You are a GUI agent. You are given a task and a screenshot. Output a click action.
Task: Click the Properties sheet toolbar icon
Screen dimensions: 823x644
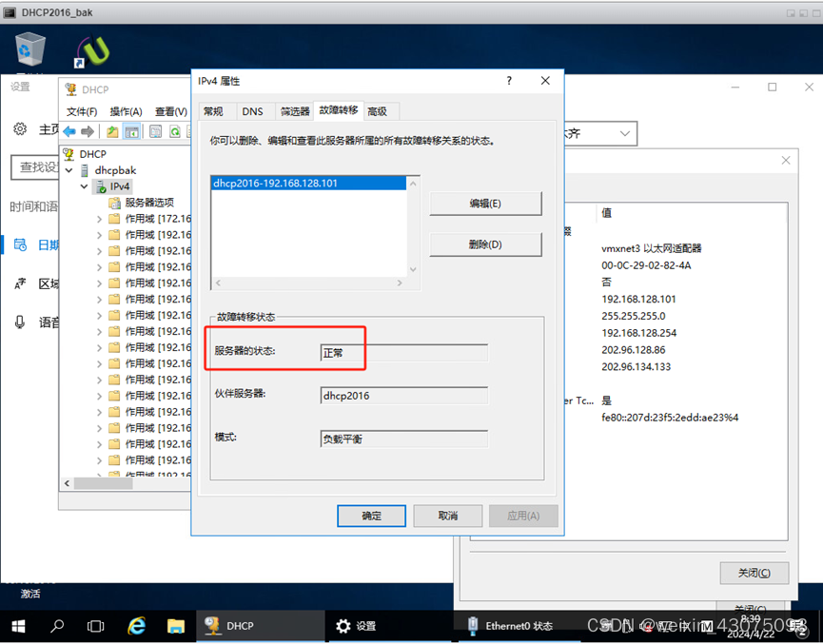click(x=155, y=131)
